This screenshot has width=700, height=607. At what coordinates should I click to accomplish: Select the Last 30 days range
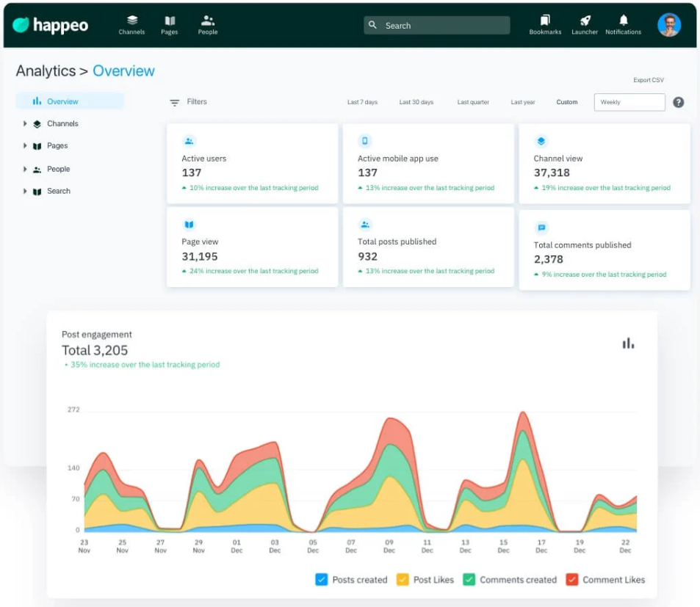click(416, 102)
